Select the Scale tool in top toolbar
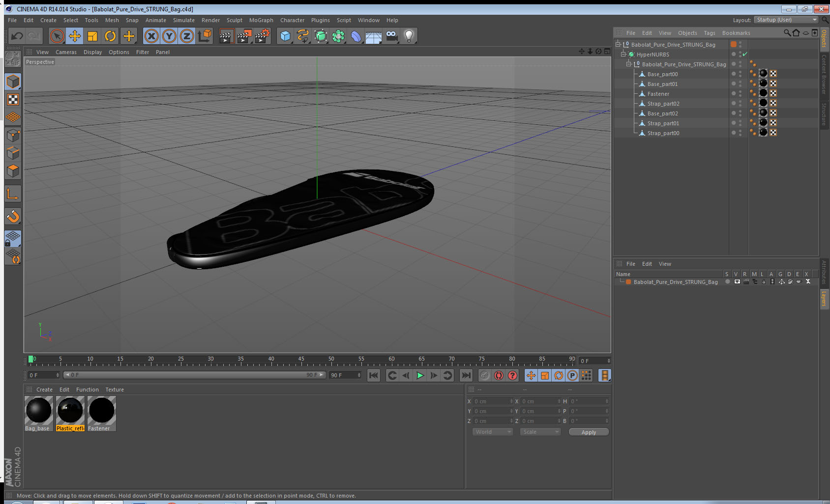 pyautogui.click(x=92, y=36)
